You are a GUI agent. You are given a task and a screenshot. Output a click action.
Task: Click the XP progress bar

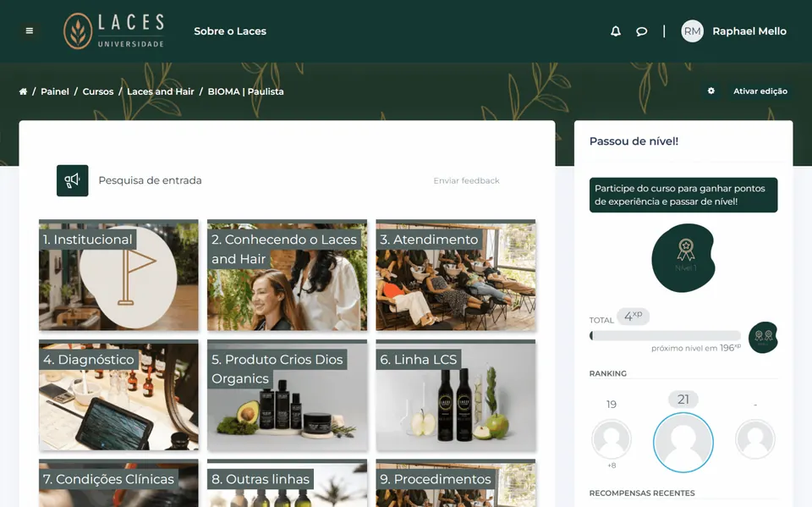665,335
